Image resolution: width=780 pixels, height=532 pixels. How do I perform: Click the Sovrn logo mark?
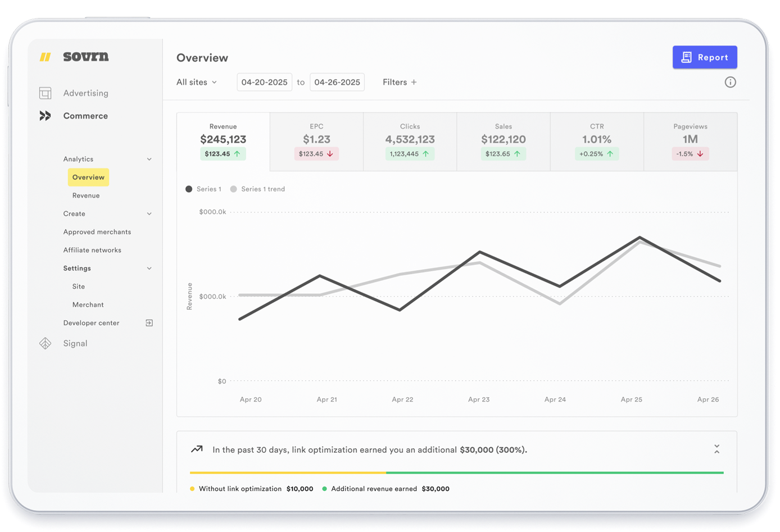pos(46,57)
